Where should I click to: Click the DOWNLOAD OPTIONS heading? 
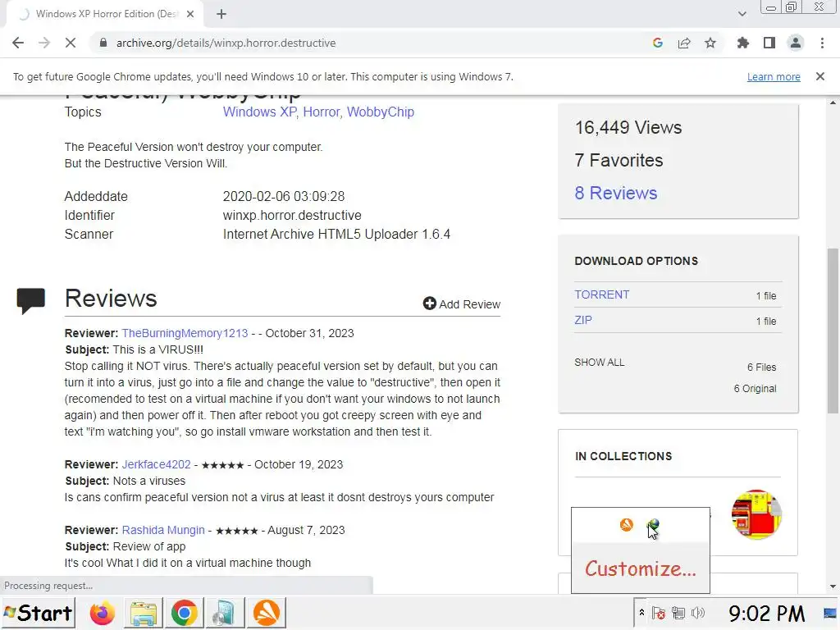(637, 261)
